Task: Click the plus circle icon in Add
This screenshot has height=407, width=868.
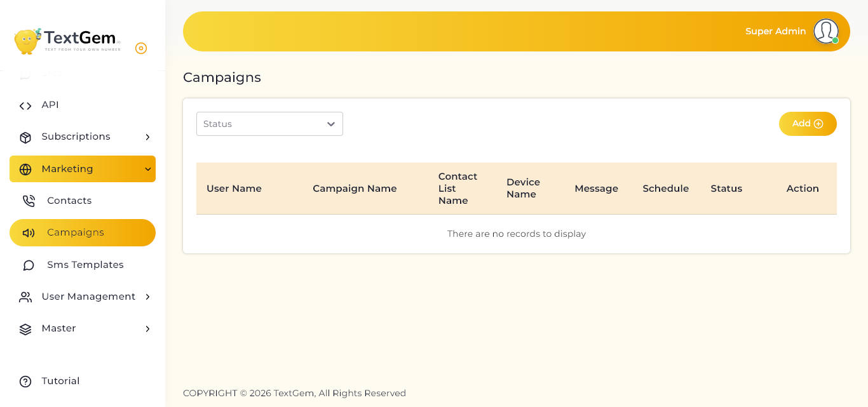Action: coord(818,124)
